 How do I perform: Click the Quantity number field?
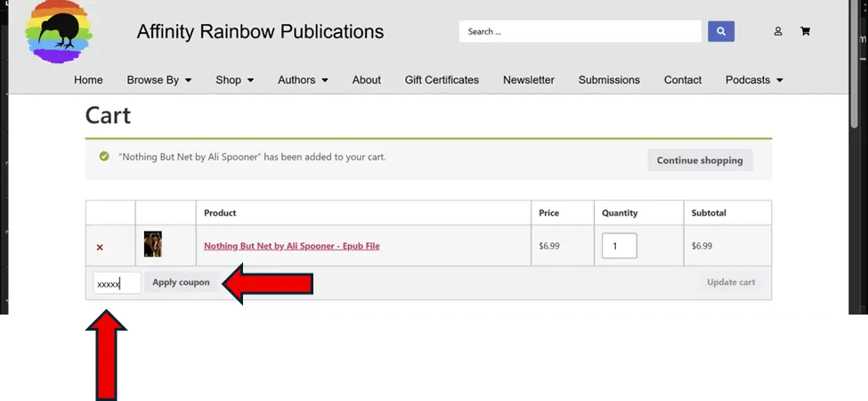[x=619, y=246]
